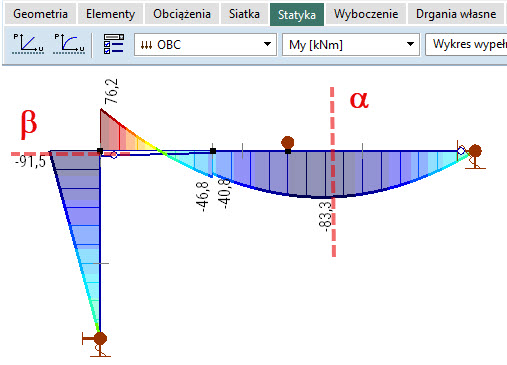Image resolution: width=507 pixels, height=365 pixels.
Task: Open the My [kNm] result type dropdown
Action: pos(351,44)
